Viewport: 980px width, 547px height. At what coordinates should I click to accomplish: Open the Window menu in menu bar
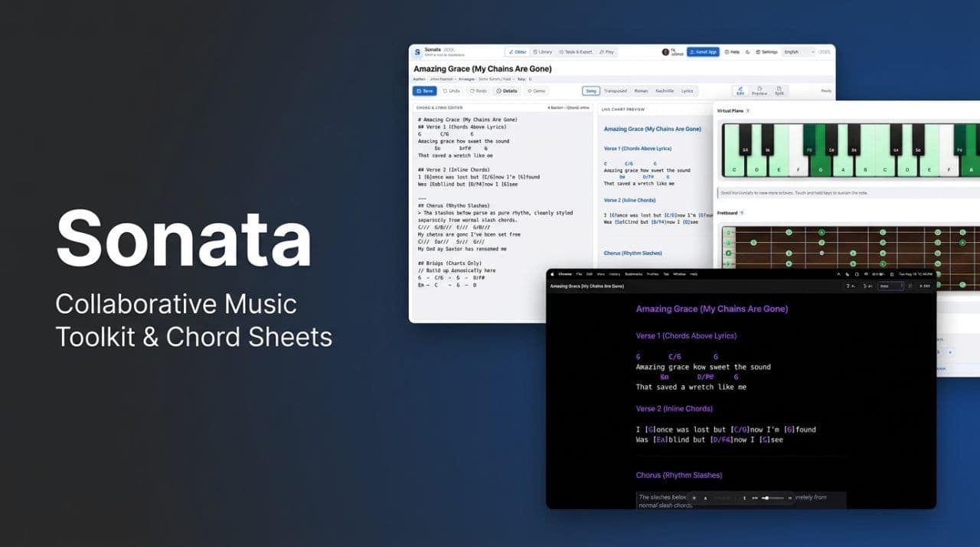[x=679, y=273]
